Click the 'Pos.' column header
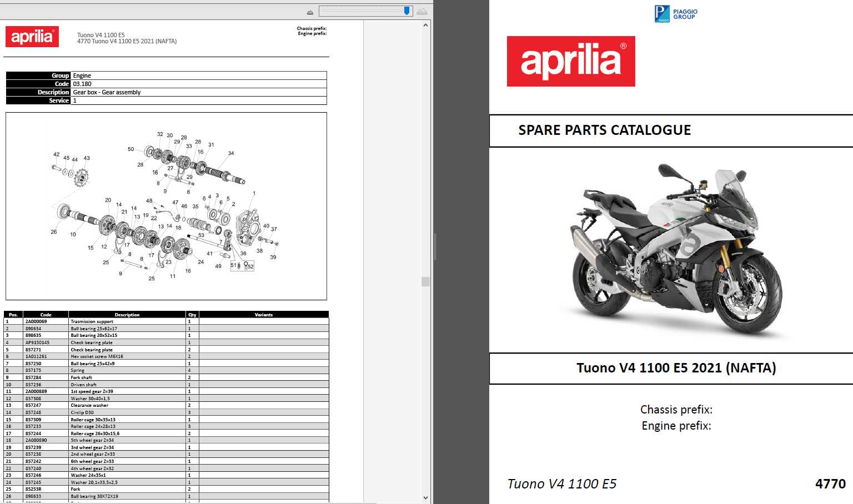The image size is (853, 504). (13, 315)
